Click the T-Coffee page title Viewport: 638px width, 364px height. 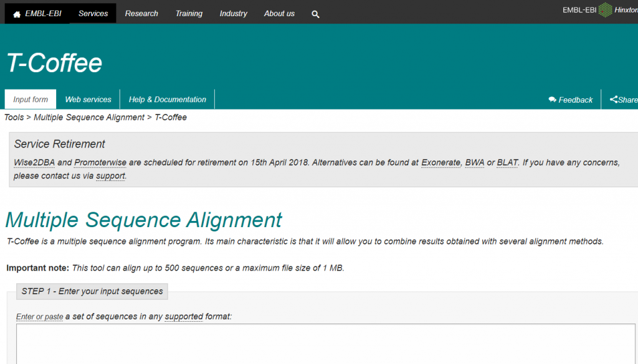[x=54, y=63]
